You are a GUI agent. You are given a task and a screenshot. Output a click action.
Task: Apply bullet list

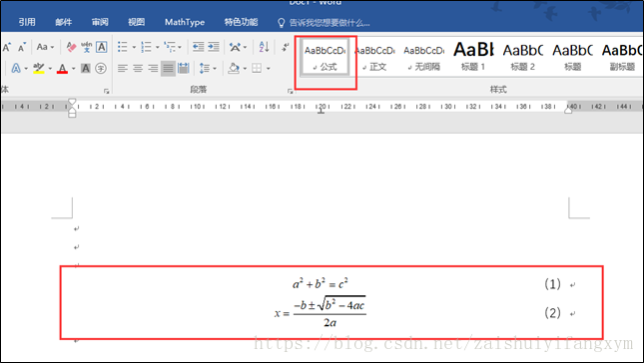coord(123,47)
